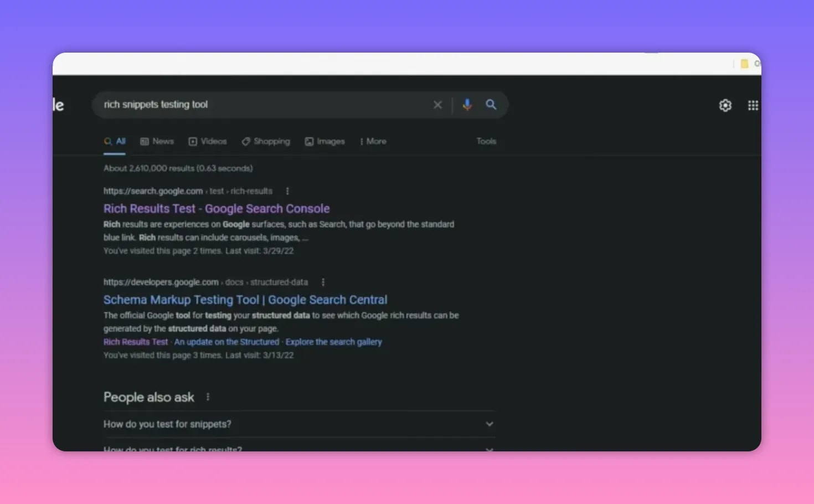
Task: Open options menu for Rich Results Test result
Action: (287, 191)
